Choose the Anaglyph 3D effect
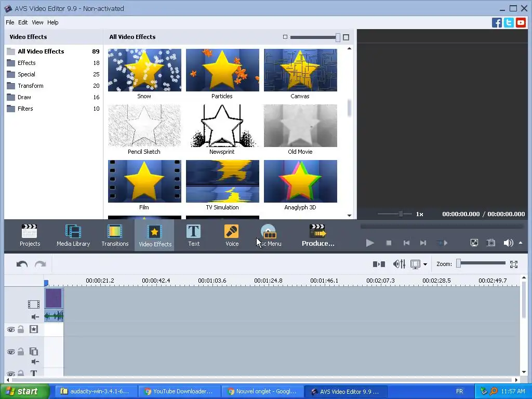Screen dimensions: 532x399 pos(301,181)
